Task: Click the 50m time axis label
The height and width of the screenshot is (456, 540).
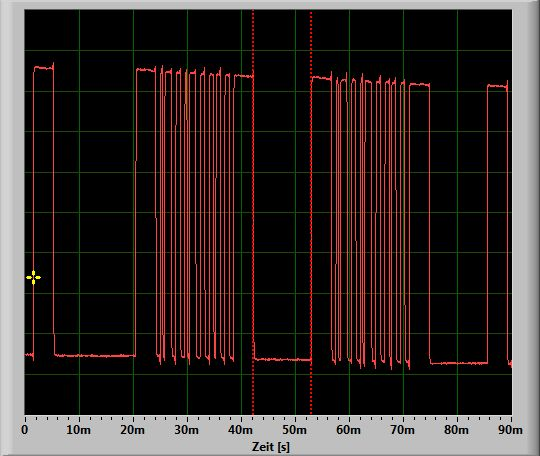Action: (x=294, y=430)
